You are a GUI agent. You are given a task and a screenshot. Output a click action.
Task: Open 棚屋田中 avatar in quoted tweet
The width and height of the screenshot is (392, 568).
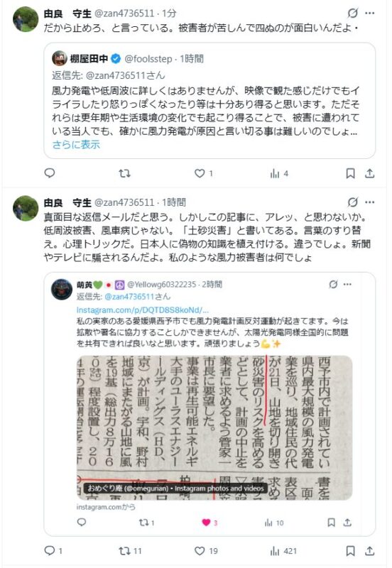pos(60,58)
